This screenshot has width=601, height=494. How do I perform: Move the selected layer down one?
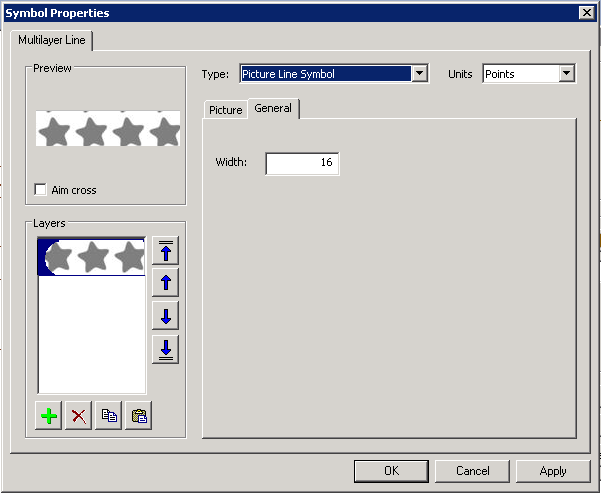[x=166, y=316]
